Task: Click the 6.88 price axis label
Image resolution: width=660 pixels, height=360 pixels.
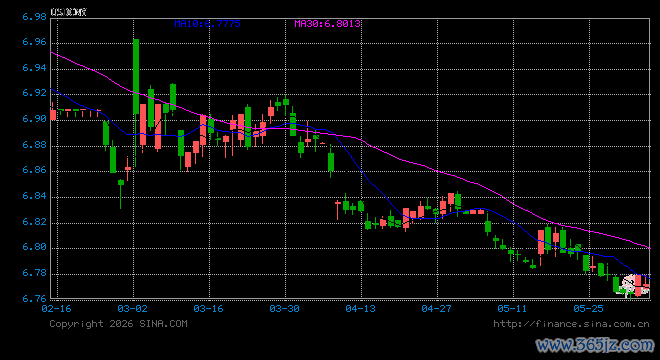Action: pos(35,145)
